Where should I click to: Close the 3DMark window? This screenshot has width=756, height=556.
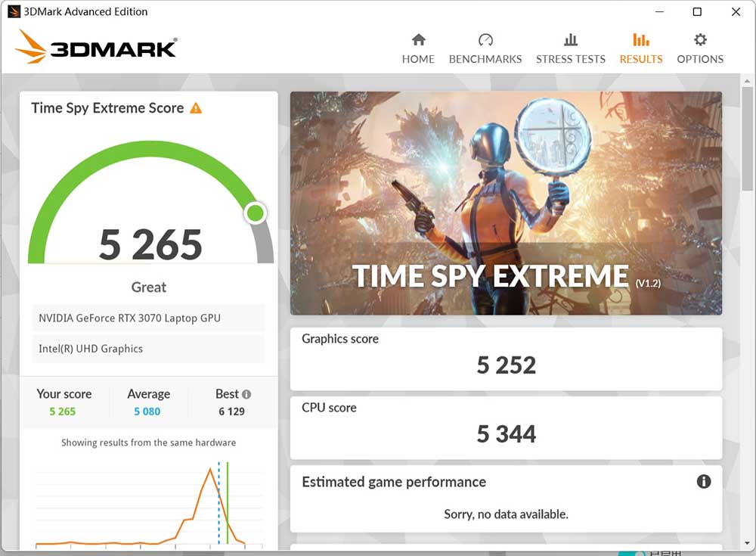(x=736, y=11)
